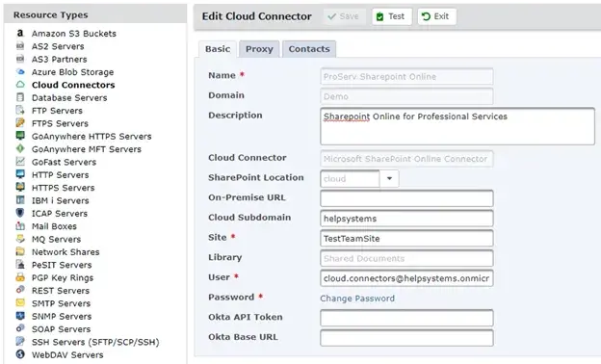Image resolution: width=601 pixels, height=364 pixels.
Task: Click the Database Servers icon
Action: pos(20,97)
